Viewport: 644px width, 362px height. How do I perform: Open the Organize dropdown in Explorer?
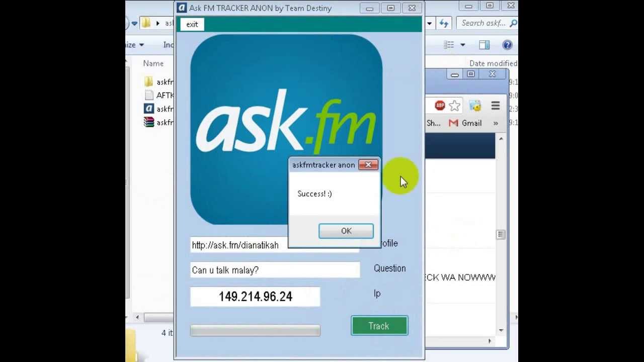coord(135,45)
